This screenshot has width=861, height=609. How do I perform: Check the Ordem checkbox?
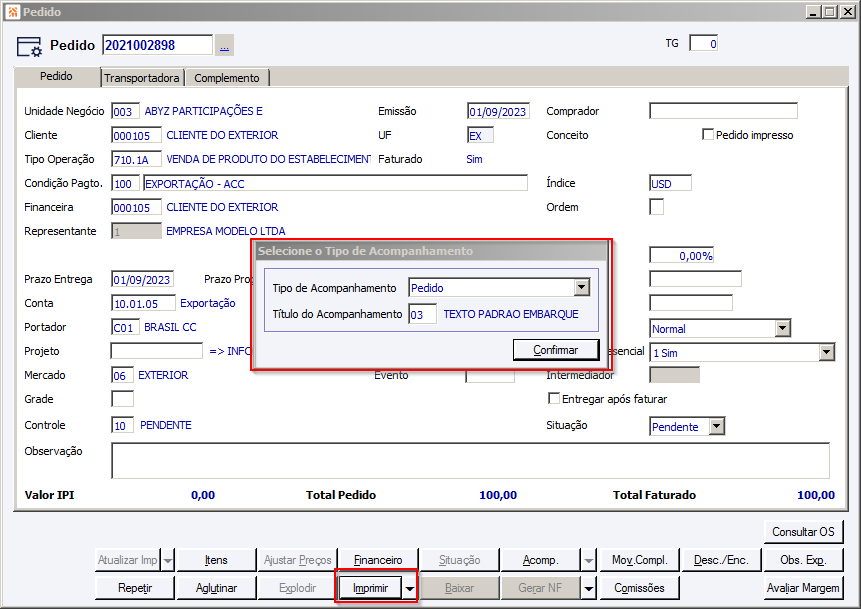click(656, 207)
